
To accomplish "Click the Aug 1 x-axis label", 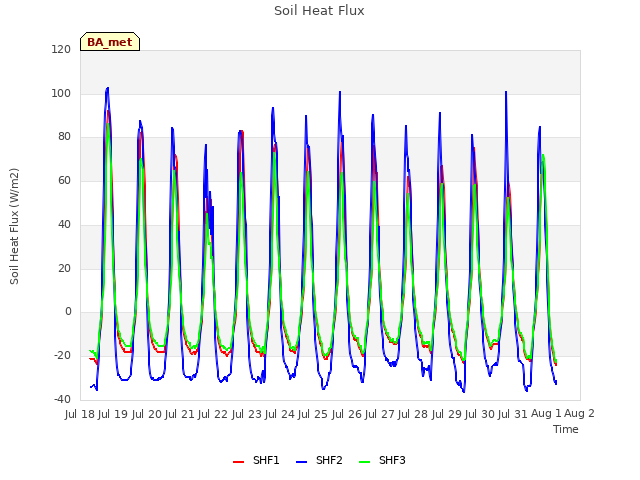I will pyautogui.click(x=546, y=413).
